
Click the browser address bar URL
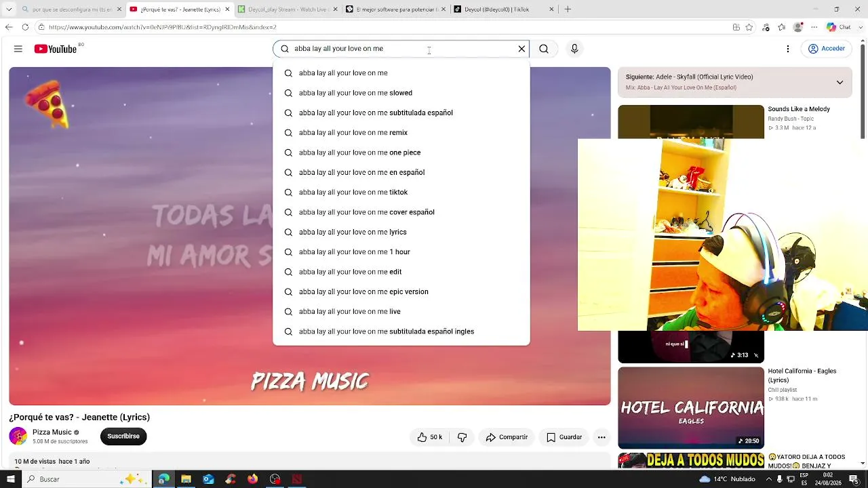pos(163,27)
